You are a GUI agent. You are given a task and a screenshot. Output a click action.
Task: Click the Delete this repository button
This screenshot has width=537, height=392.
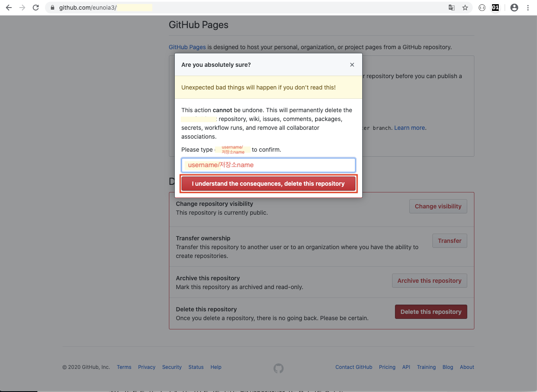pos(431,312)
